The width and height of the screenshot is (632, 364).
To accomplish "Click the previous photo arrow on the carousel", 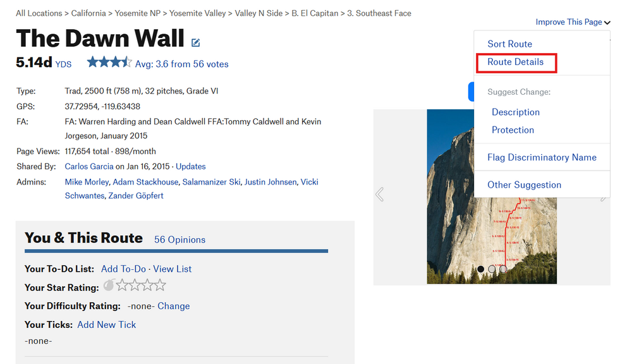I will point(380,194).
